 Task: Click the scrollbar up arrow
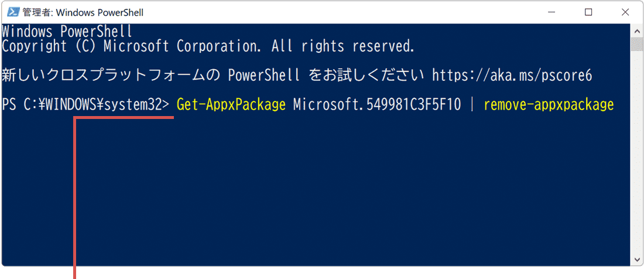636,29
